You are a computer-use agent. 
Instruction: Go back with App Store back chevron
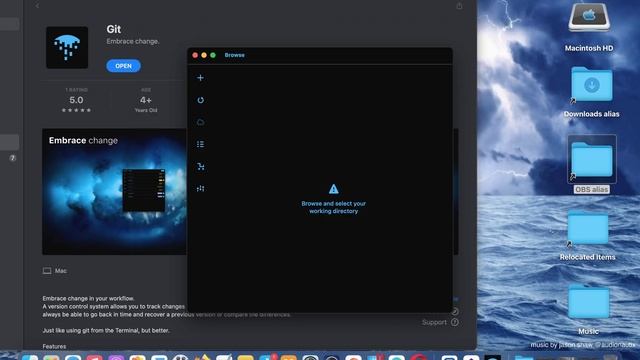37,5
